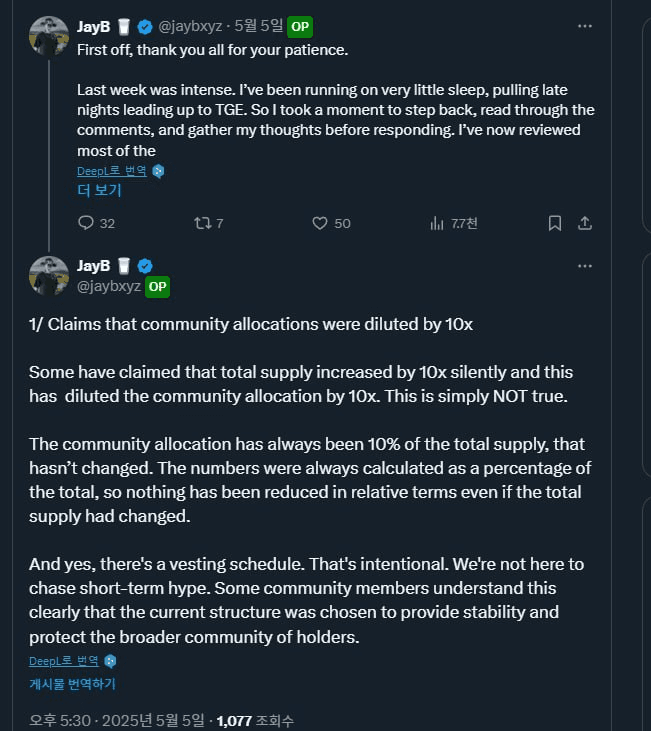Click the @jaybxyz handle in first post

[x=190, y=26]
